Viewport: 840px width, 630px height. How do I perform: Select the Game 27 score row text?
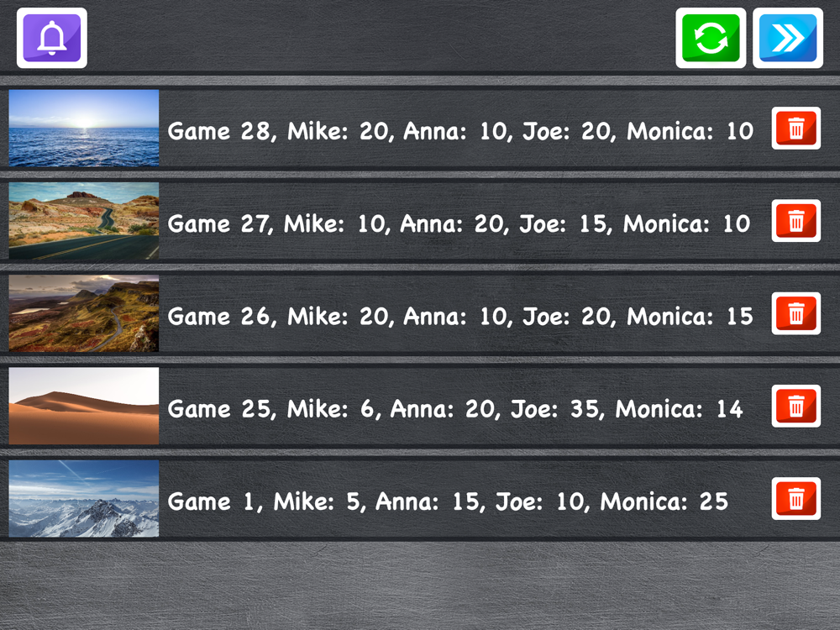coord(459,224)
